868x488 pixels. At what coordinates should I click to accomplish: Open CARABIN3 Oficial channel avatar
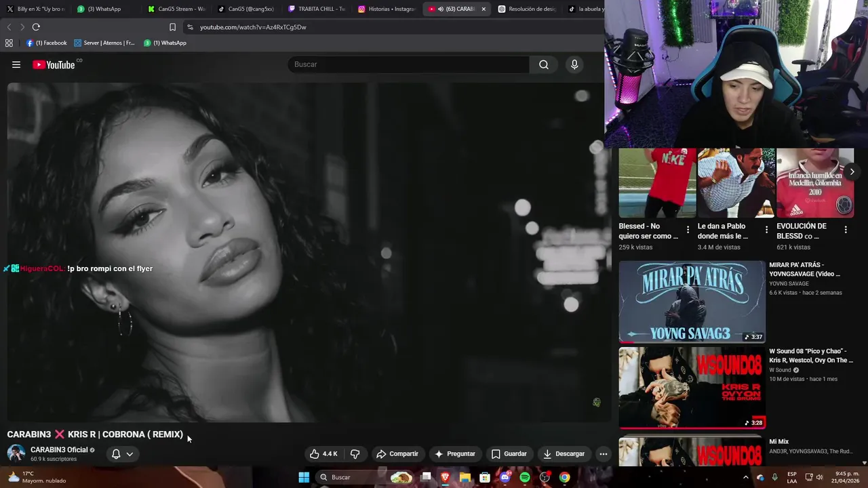click(x=16, y=453)
